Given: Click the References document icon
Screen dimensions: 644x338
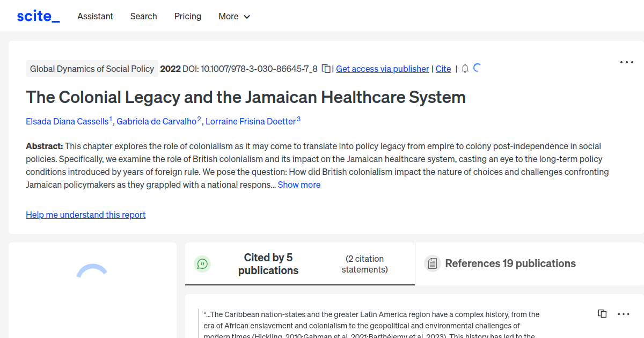Looking at the screenshot, I should [432, 263].
